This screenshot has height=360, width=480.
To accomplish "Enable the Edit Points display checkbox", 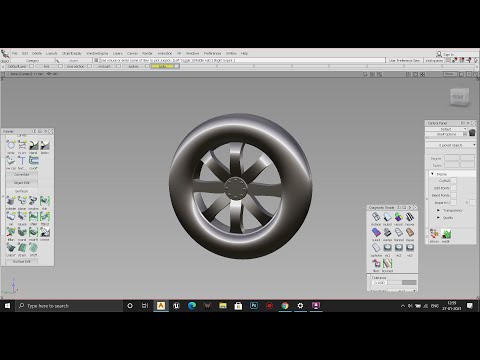I will pyautogui.click(x=453, y=188).
